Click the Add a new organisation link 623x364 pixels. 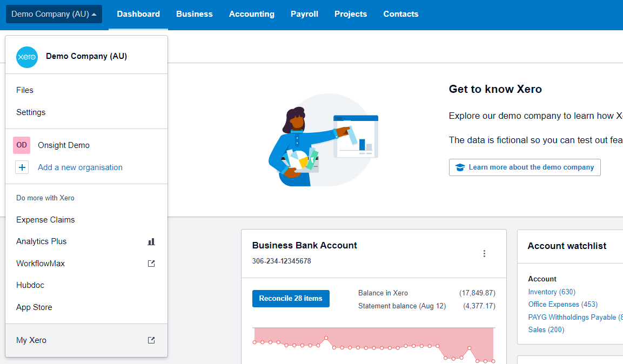(80, 167)
